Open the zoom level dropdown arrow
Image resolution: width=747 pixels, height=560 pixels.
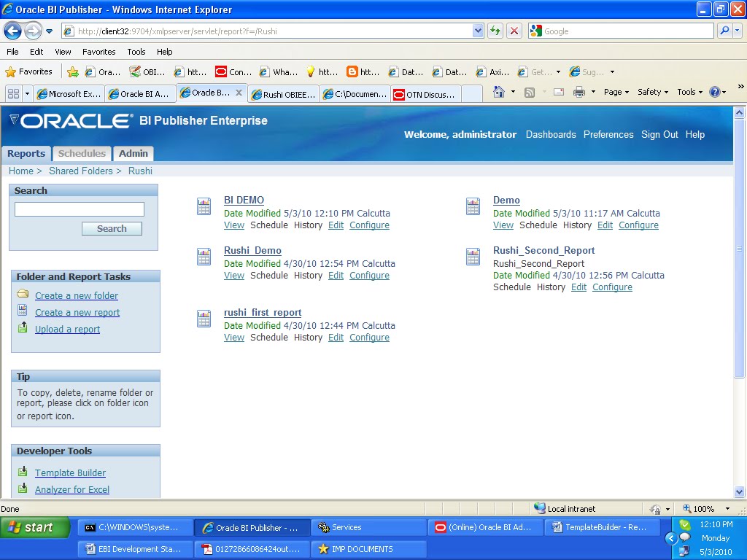pyautogui.click(x=727, y=509)
